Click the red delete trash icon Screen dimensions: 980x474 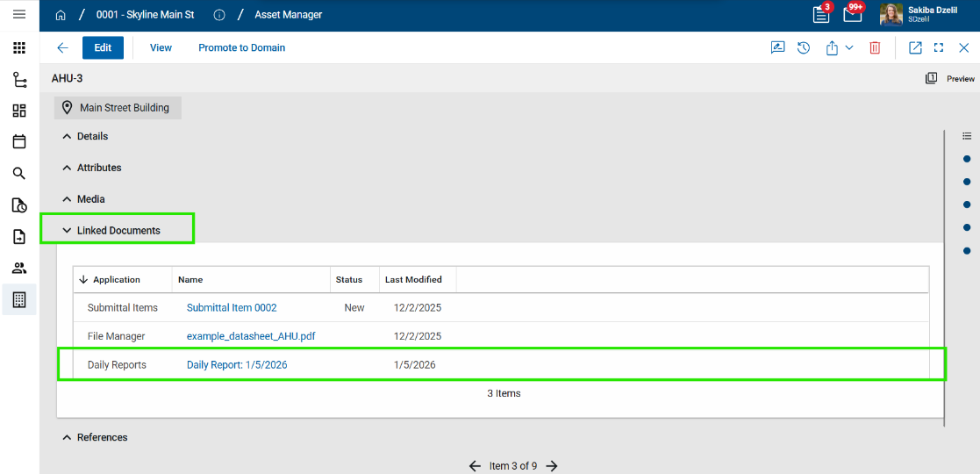(x=875, y=48)
